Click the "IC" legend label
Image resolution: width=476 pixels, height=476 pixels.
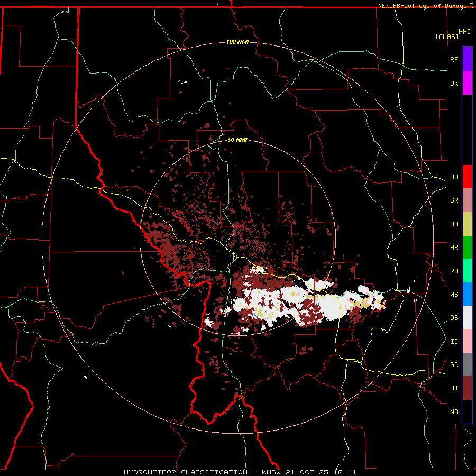[x=454, y=342]
